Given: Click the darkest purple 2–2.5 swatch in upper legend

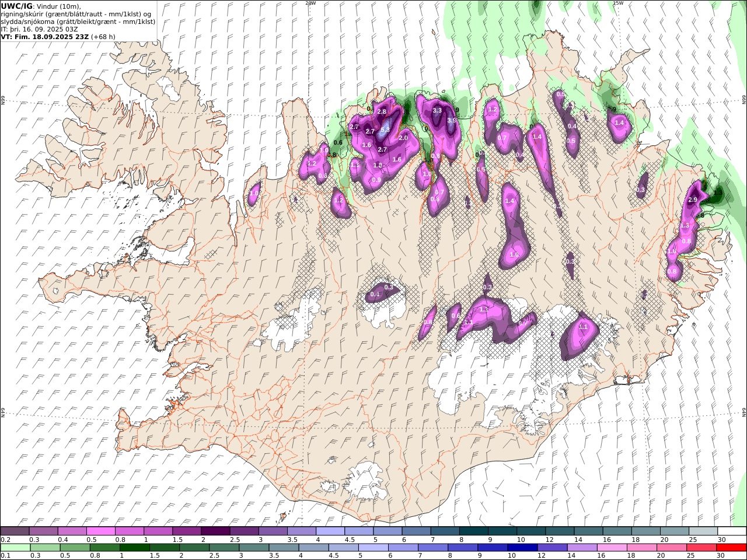Looking at the screenshot, I should (x=215, y=531).
